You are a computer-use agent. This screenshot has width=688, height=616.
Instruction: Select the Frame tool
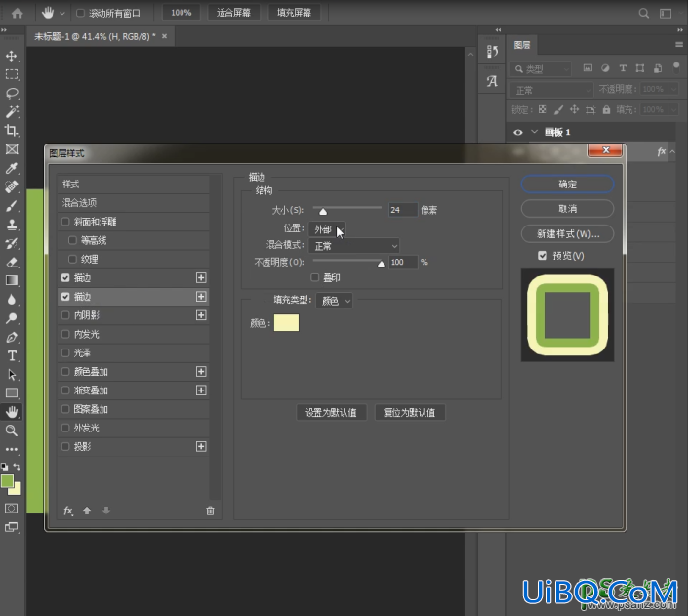coord(12,149)
